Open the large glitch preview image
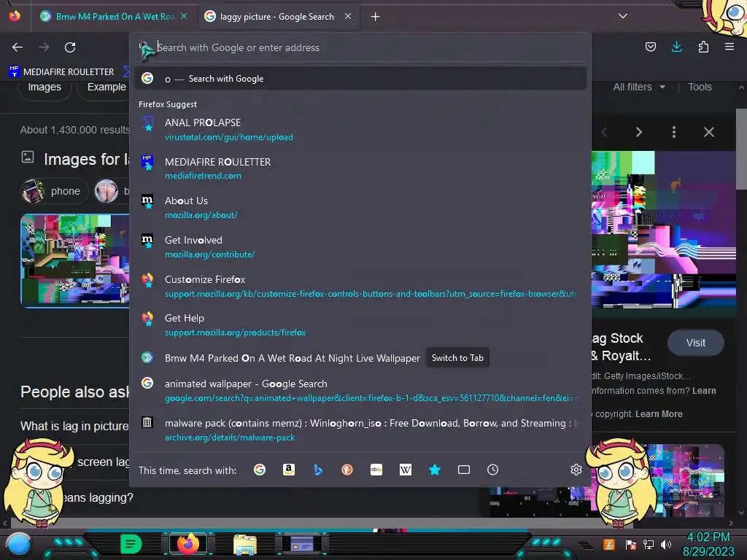The height and width of the screenshot is (560, 747). pyautogui.click(x=664, y=230)
